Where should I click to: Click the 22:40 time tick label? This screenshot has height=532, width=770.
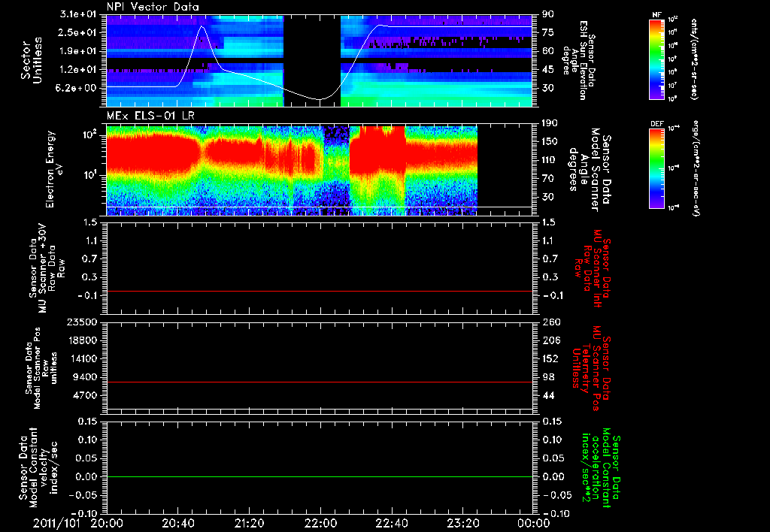click(x=391, y=523)
